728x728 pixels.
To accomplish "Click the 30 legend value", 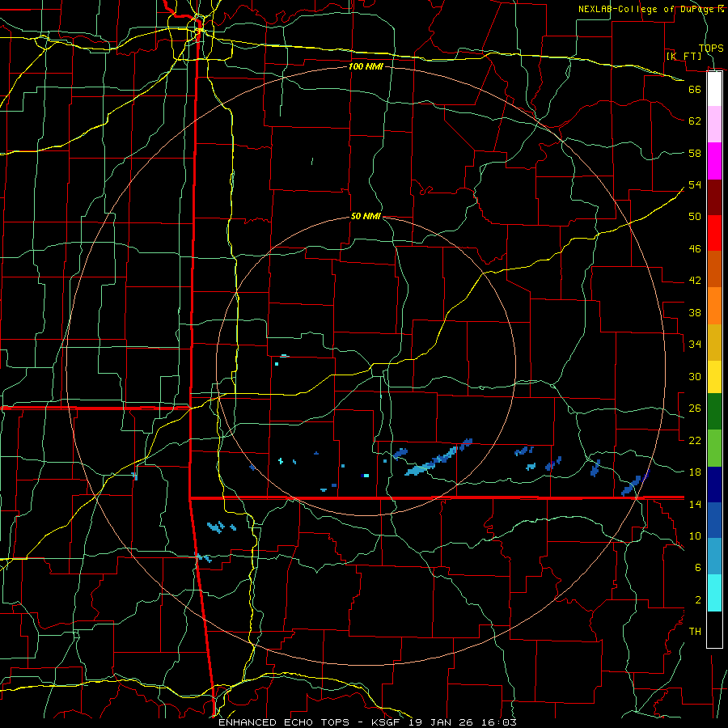I will pos(695,376).
